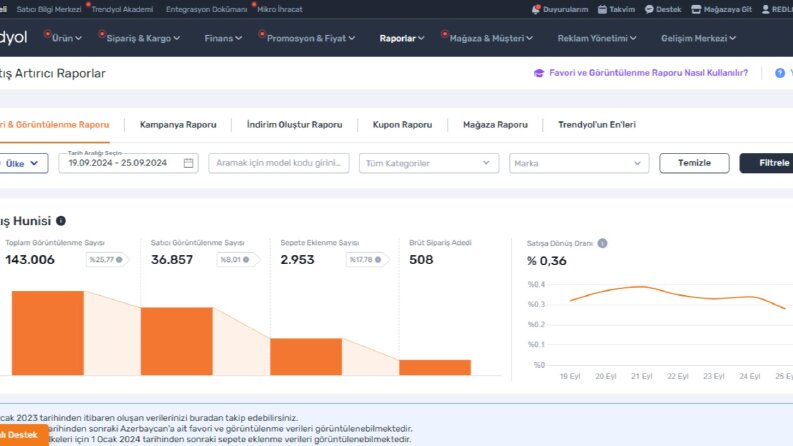Click the model code search field
793x446 pixels.
coord(279,163)
